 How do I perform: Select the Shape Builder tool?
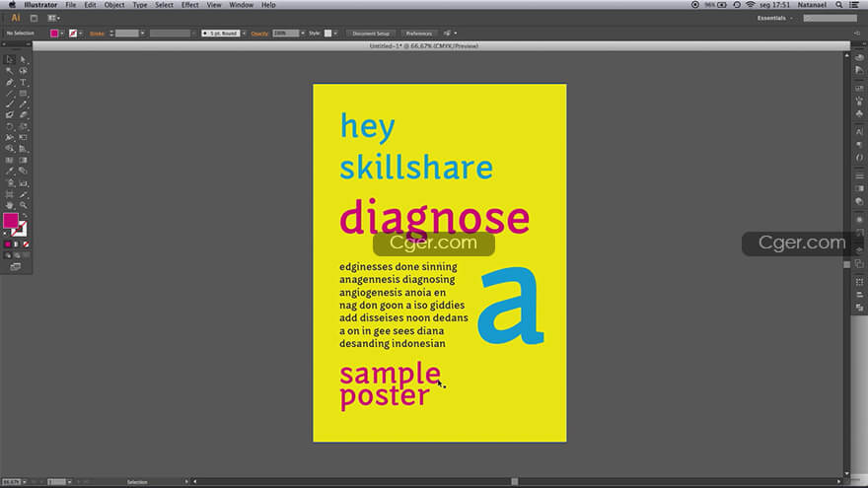[x=10, y=148]
